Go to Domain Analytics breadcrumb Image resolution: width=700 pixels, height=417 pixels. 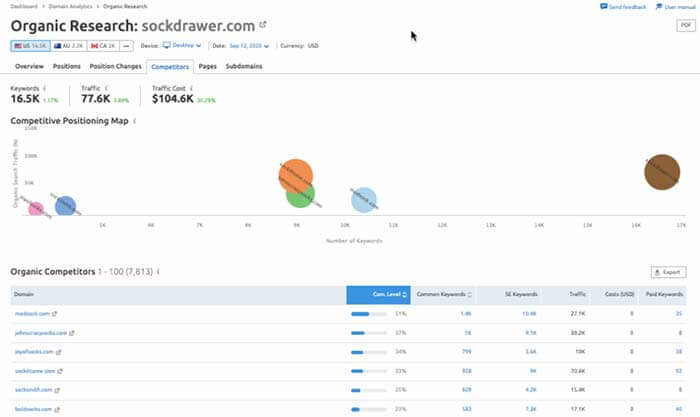pyautogui.click(x=70, y=6)
